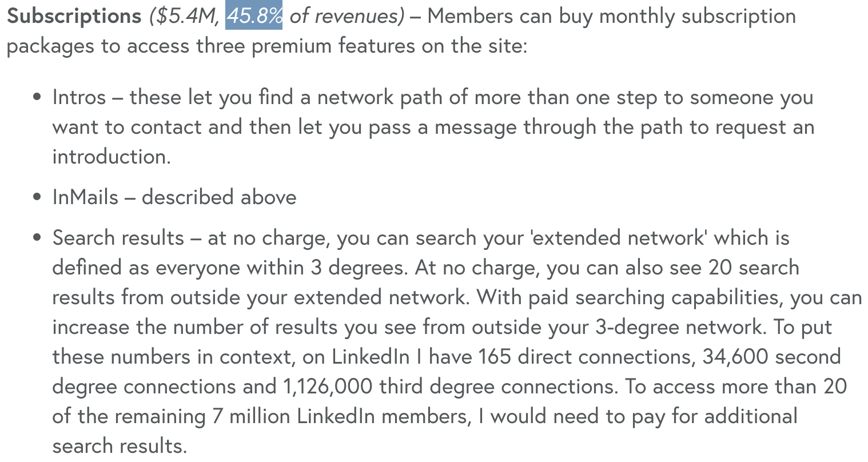Screen dimensions: 868x462
Task: Click the phrase 'extended network'
Action: (x=619, y=238)
